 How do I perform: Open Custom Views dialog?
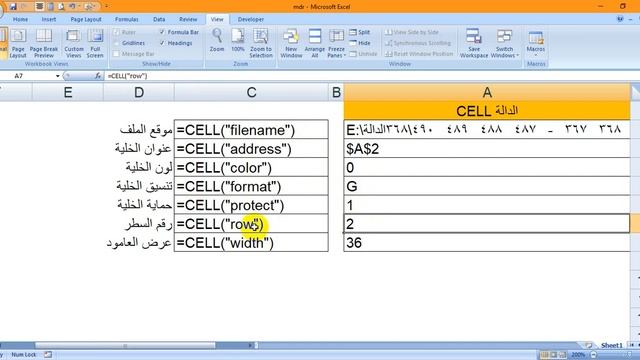point(73,43)
